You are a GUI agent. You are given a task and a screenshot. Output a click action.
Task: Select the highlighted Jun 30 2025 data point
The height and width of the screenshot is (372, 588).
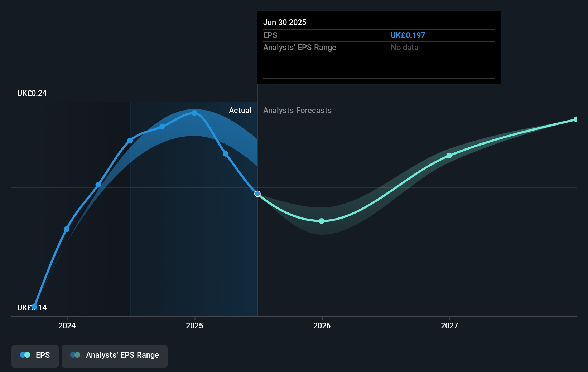click(257, 194)
